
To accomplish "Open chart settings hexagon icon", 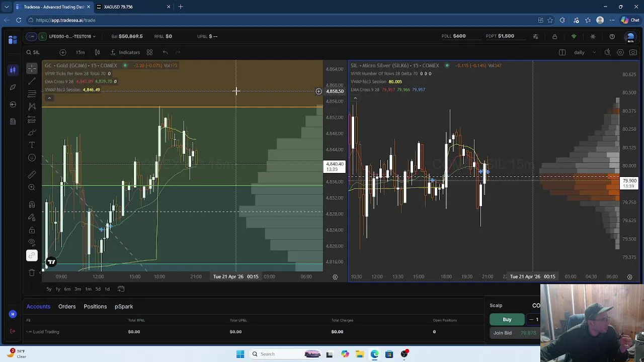I will (620, 52).
